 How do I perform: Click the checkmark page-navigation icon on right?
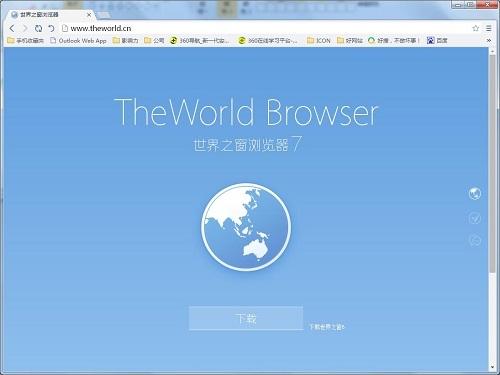click(475, 218)
